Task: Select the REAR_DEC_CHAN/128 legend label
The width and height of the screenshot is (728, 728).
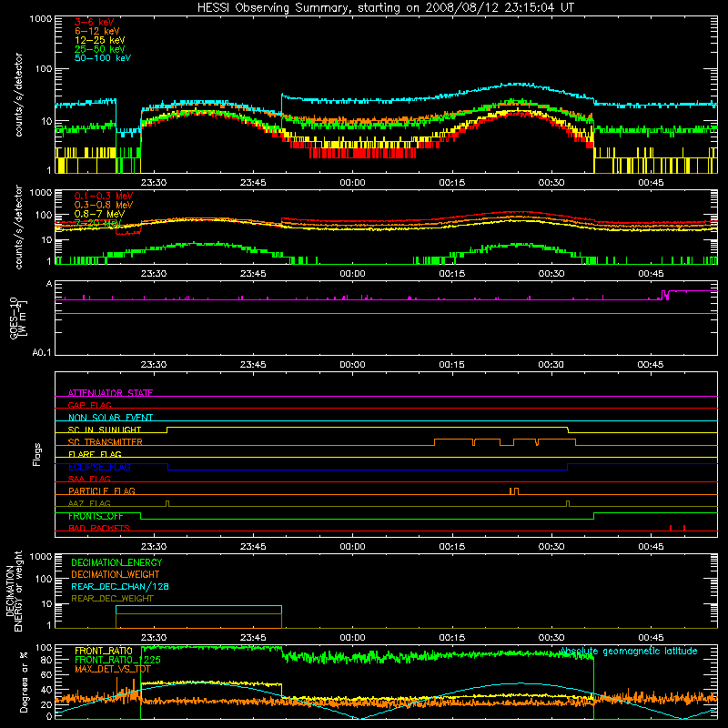Action: [x=120, y=586]
